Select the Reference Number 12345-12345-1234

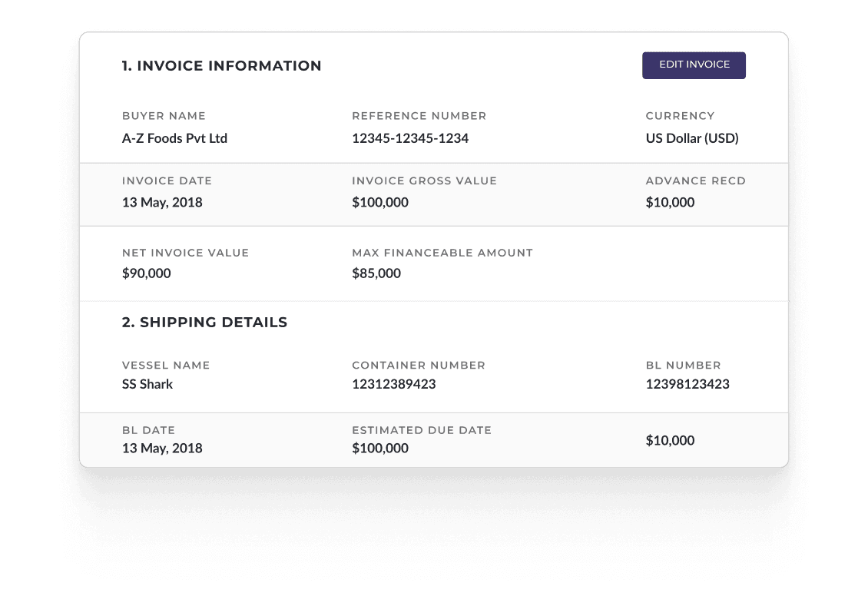[410, 138]
